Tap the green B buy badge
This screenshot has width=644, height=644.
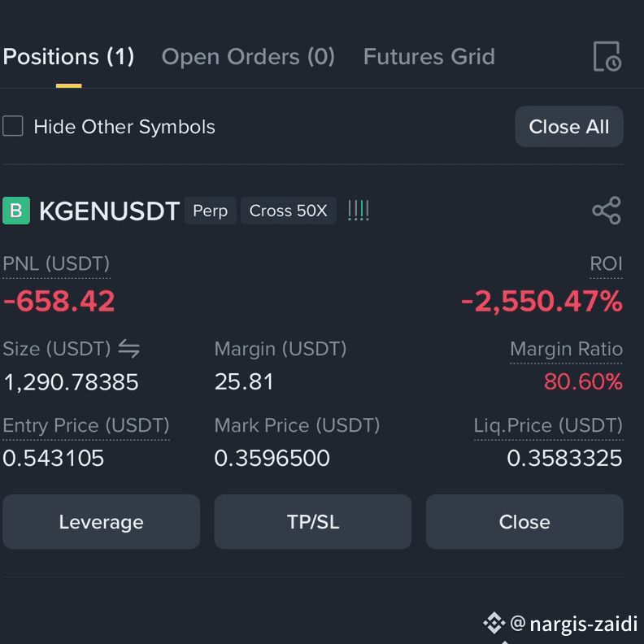(x=16, y=211)
